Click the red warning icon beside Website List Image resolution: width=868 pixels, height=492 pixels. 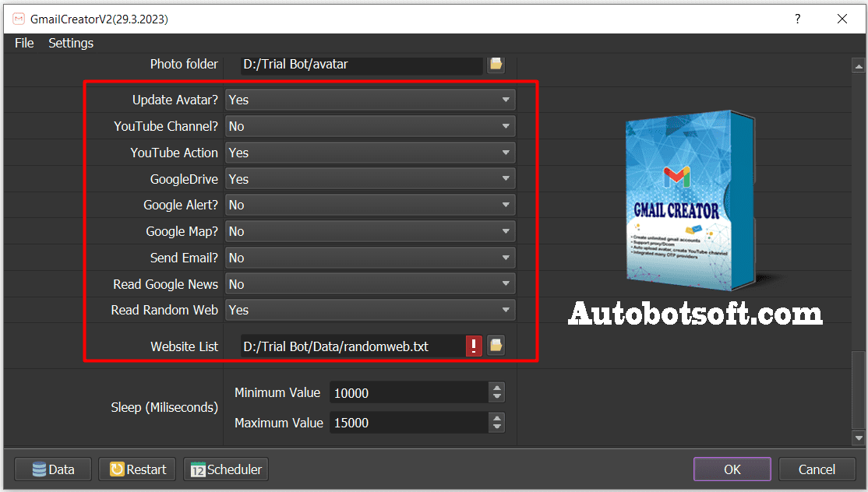474,346
